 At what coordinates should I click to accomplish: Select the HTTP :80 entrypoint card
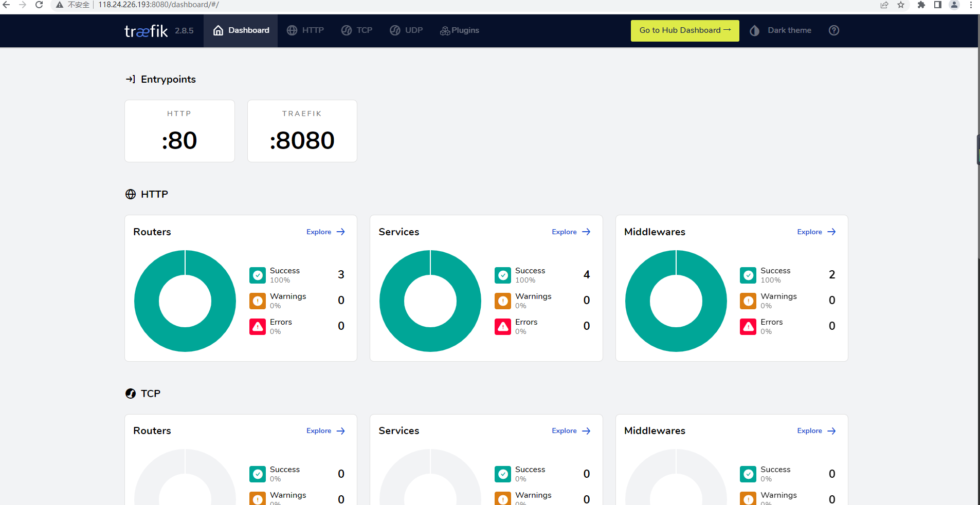(179, 131)
